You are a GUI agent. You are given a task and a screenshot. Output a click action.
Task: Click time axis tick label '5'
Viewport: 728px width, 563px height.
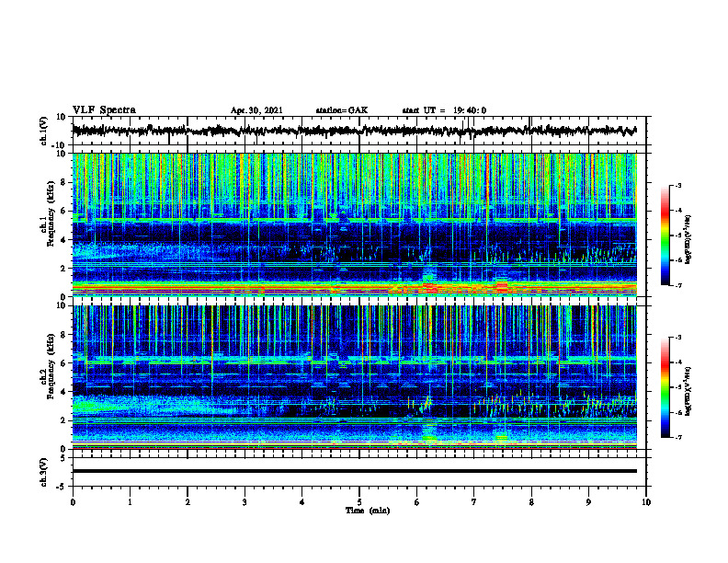(x=359, y=502)
